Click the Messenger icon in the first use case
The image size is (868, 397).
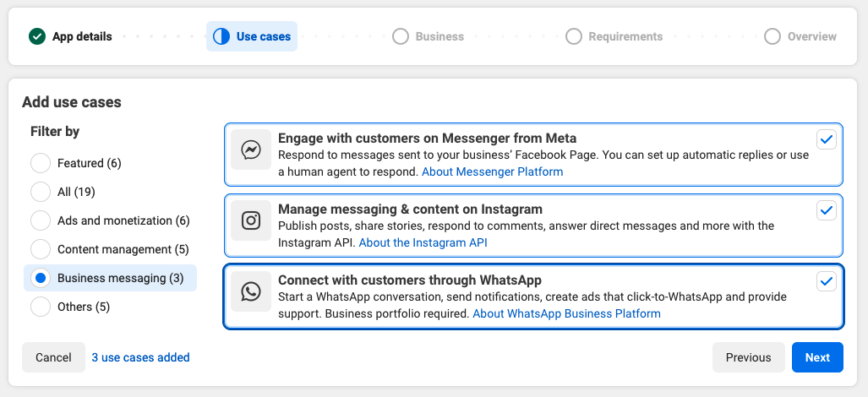[251, 150]
